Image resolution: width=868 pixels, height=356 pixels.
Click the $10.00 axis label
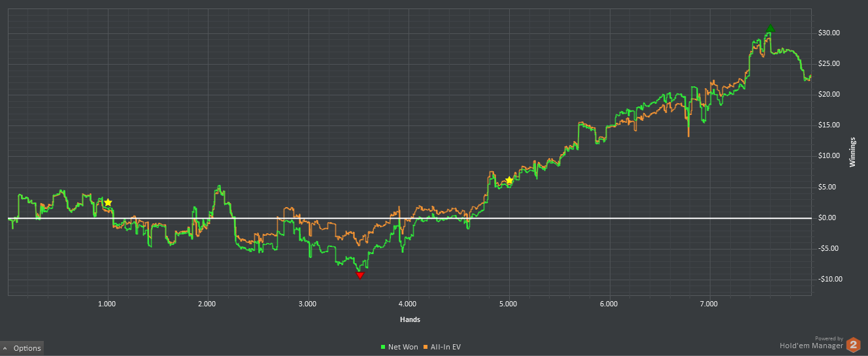coord(829,155)
